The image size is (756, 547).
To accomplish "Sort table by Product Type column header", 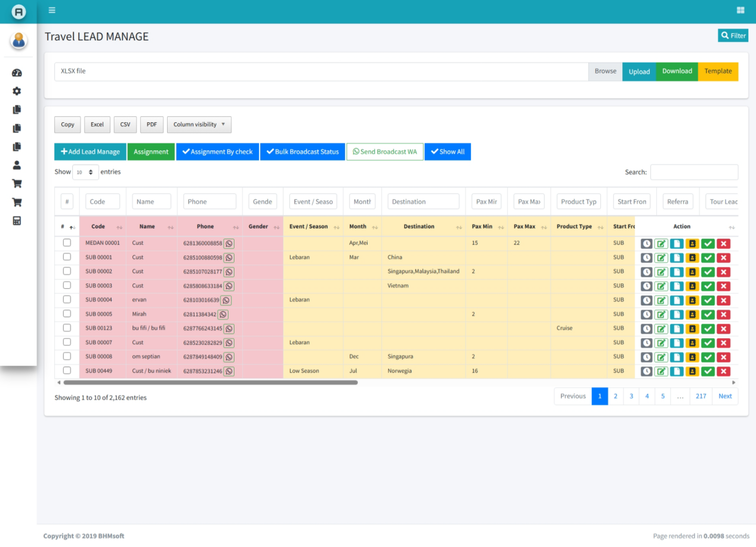I will 579,227.
